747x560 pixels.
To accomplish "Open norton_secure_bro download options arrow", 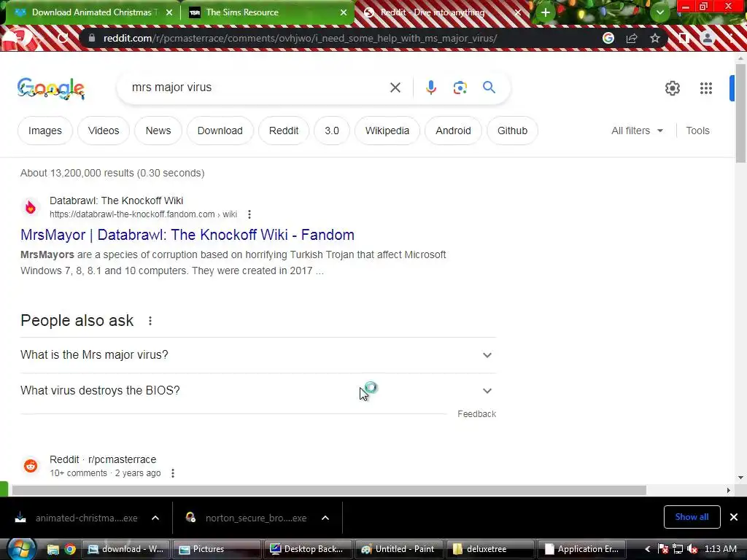I will (325, 518).
